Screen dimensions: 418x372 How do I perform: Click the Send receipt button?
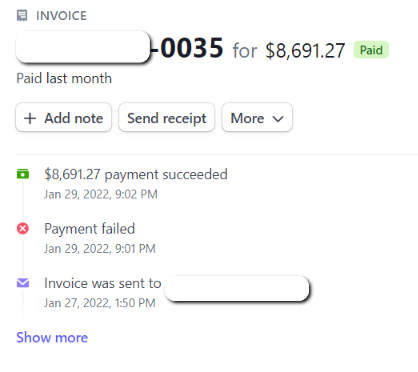pos(167,117)
